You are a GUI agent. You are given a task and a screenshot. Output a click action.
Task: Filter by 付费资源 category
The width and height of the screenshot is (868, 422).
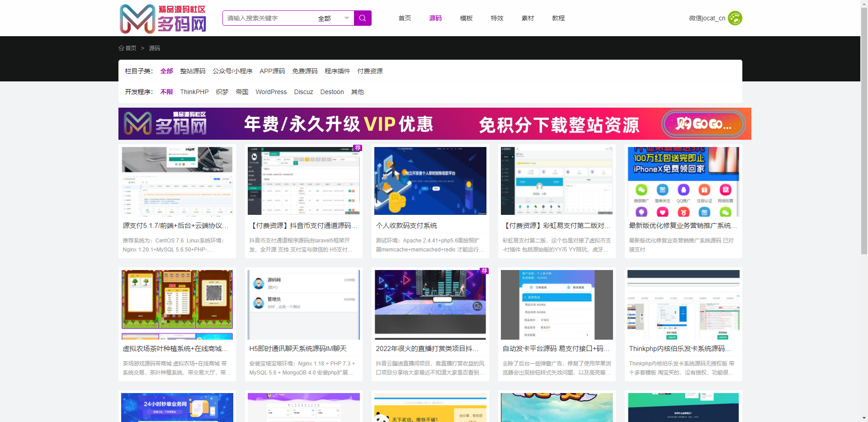[370, 71]
